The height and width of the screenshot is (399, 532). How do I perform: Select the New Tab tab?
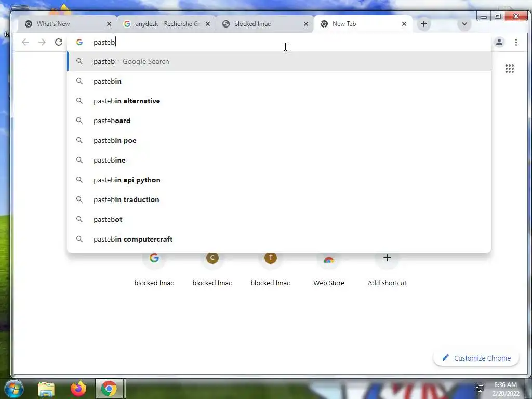(363, 24)
